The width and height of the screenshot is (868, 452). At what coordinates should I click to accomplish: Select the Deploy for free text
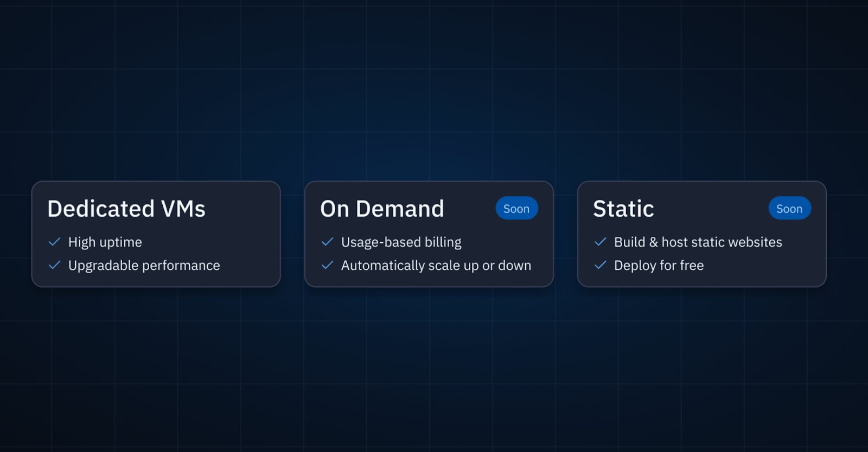(x=659, y=266)
